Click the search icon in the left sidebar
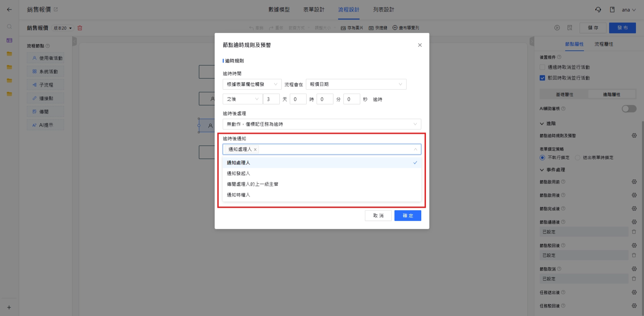This screenshot has height=316, width=644. [x=9, y=26]
